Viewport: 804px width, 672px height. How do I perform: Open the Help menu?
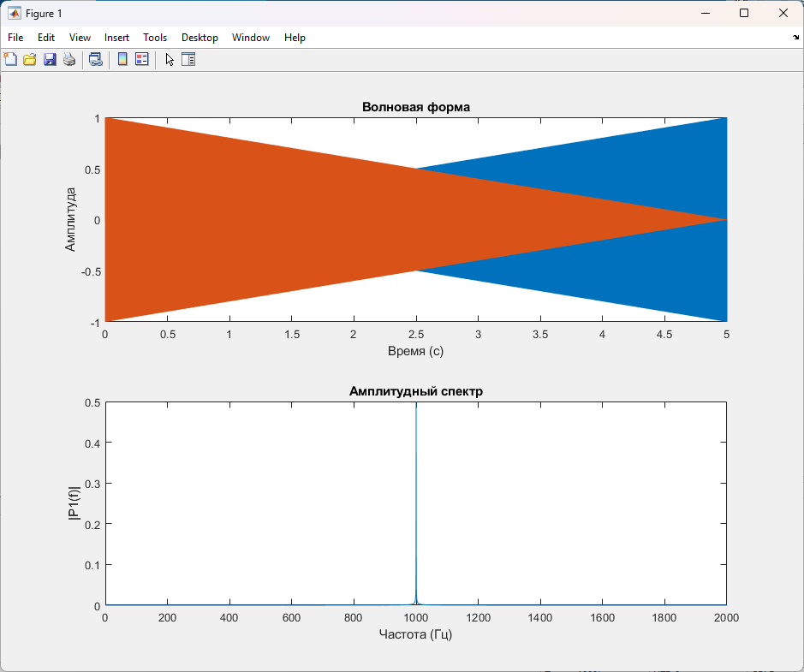click(295, 38)
